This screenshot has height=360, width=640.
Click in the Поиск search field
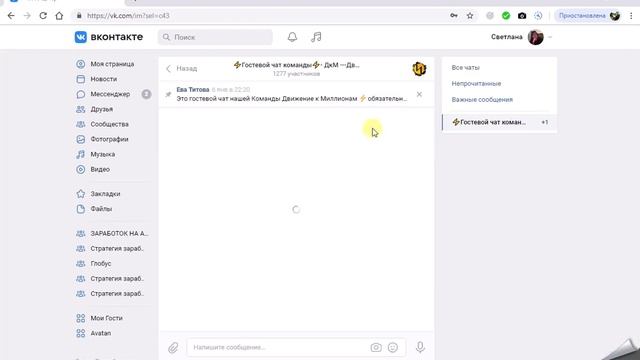click(215, 37)
